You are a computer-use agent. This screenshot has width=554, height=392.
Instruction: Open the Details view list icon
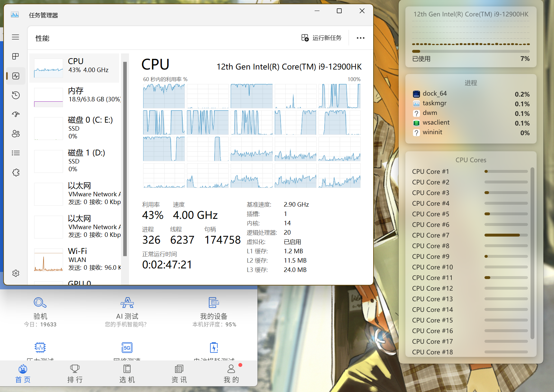[15, 153]
